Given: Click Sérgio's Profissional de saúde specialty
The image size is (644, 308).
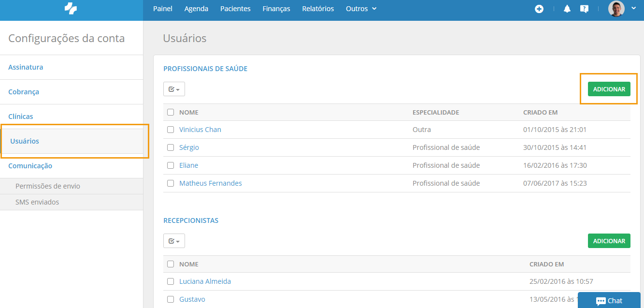Looking at the screenshot, I should [446, 147].
